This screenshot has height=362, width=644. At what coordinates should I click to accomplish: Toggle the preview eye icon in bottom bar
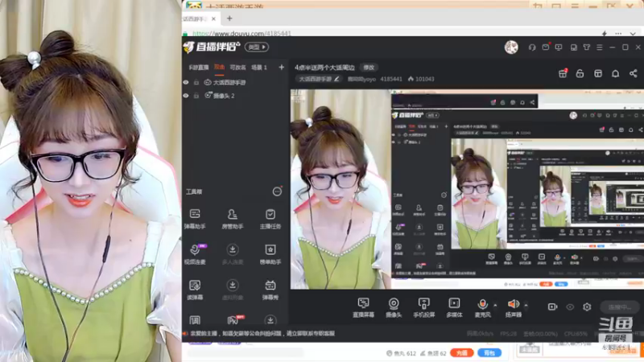pyautogui.click(x=570, y=306)
